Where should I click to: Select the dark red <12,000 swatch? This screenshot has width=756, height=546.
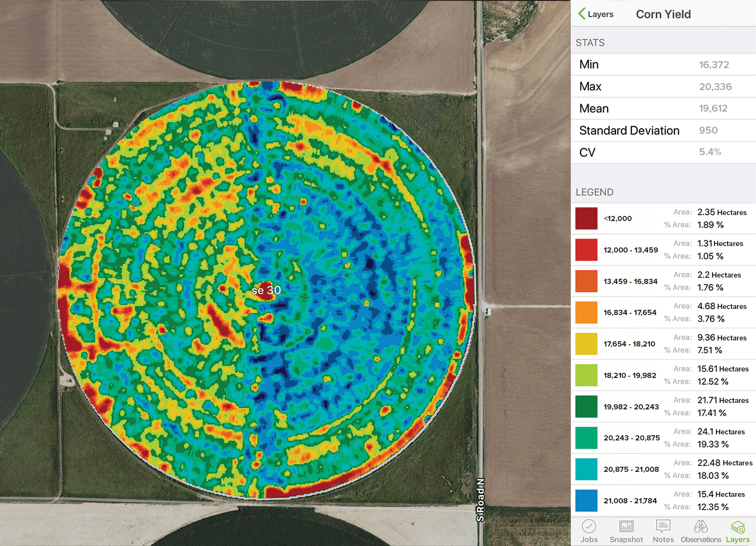click(x=586, y=218)
